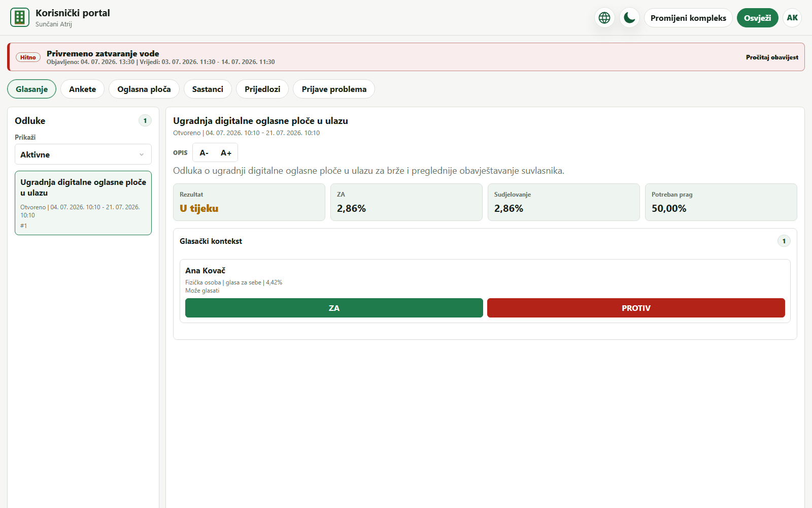Click the Može glasati status text
Screen dimensions: 812x508
tap(202, 291)
